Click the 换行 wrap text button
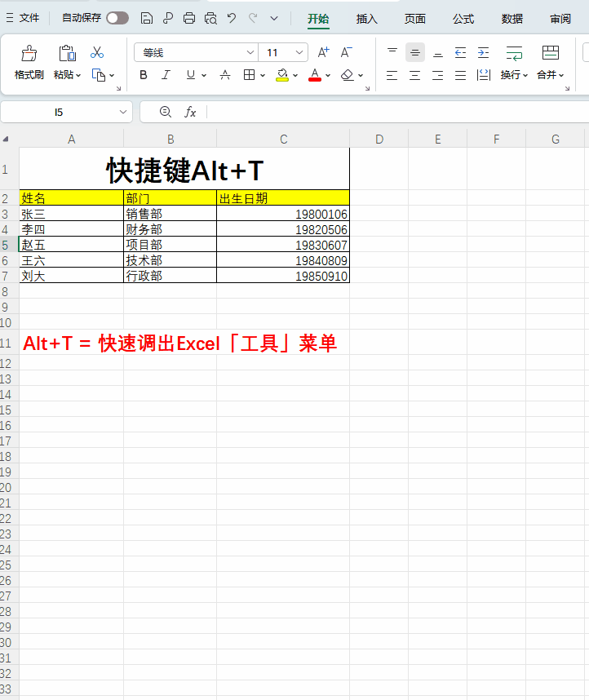 514,63
